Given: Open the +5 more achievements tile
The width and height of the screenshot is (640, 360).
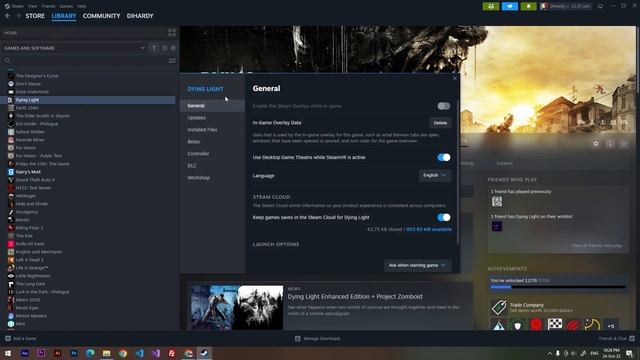Looking at the screenshot, I should 611,325.
